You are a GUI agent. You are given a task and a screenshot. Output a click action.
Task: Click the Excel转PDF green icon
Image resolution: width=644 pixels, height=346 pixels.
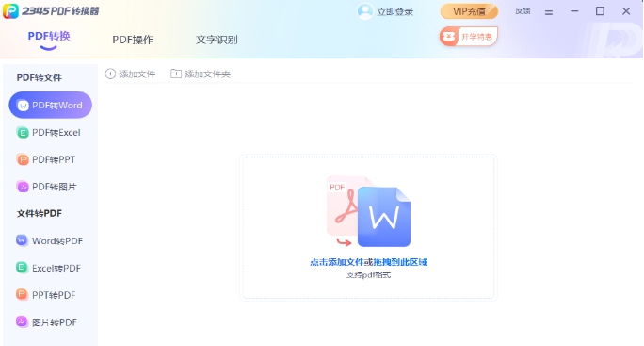point(22,268)
